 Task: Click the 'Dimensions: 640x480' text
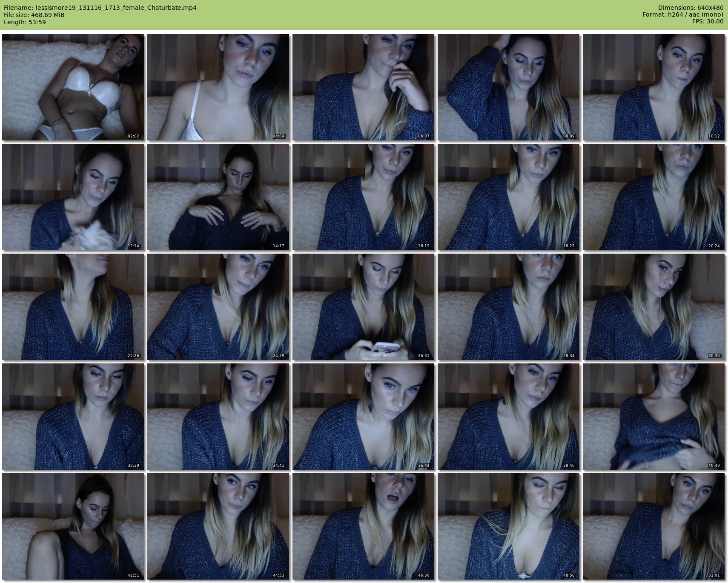click(x=691, y=8)
